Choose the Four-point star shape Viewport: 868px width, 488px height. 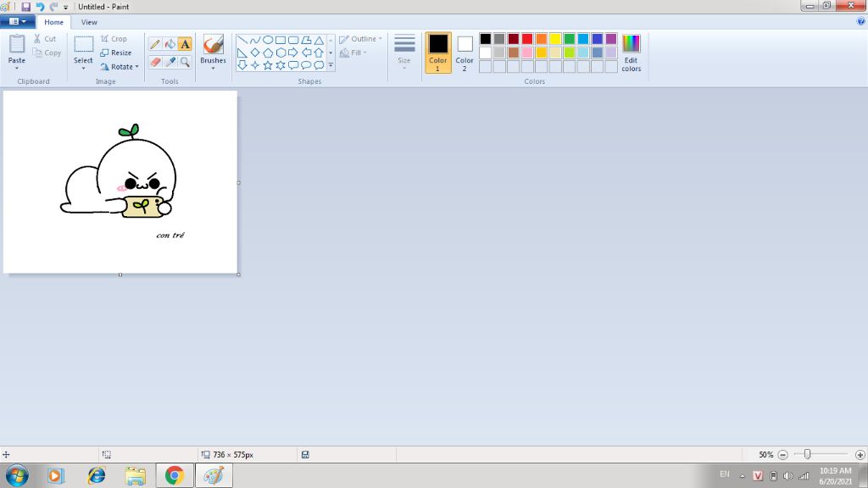(x=255, y=65)
